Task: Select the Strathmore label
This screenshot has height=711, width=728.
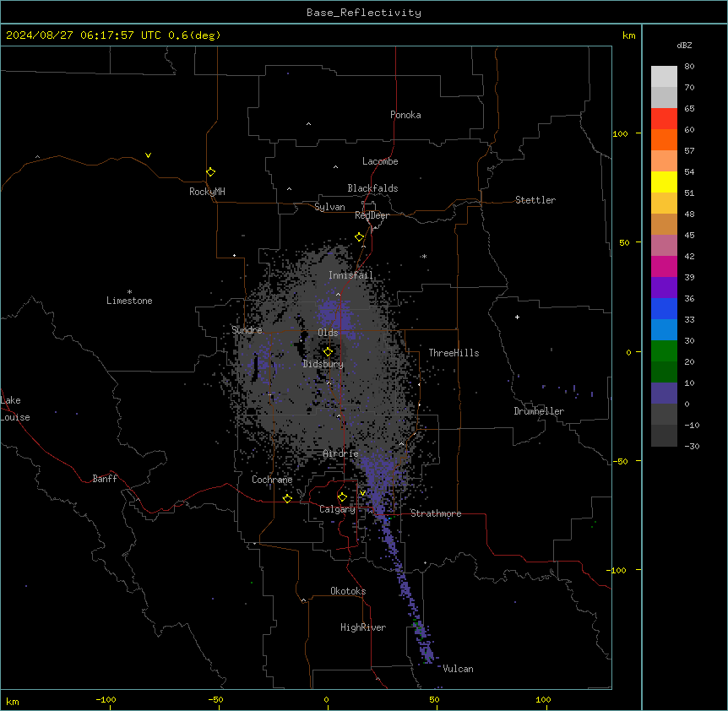Action: (436, 513)
